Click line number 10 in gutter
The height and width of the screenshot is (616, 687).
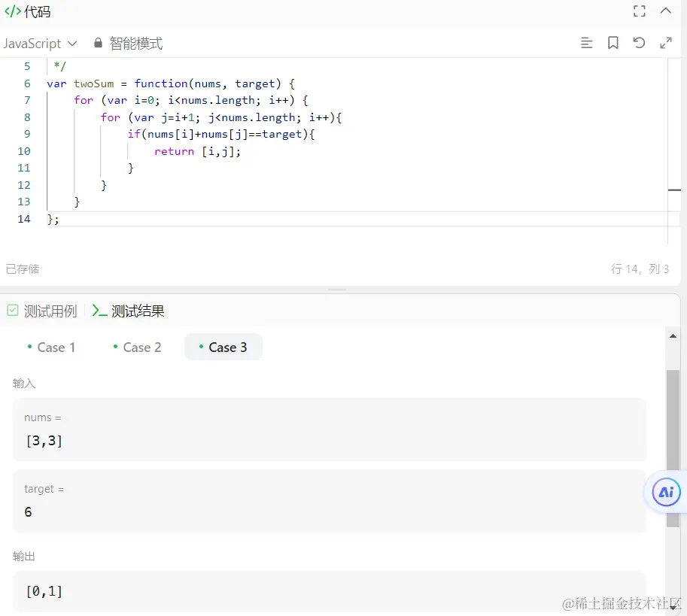pyautogui.click(x=24, y=151)
